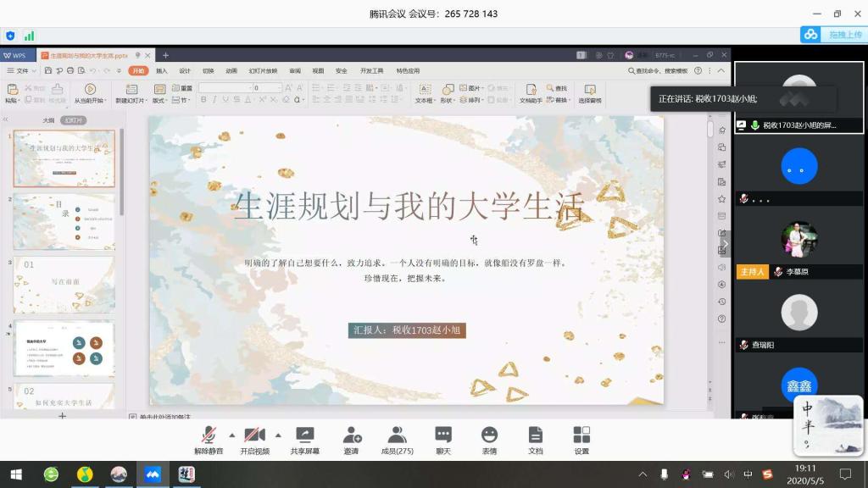
Task: Click the 新建幻灯片 button
Action: point(131,93)
